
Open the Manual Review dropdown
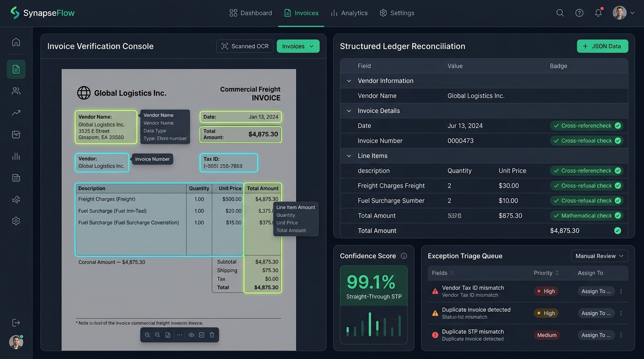pos(600,256)
